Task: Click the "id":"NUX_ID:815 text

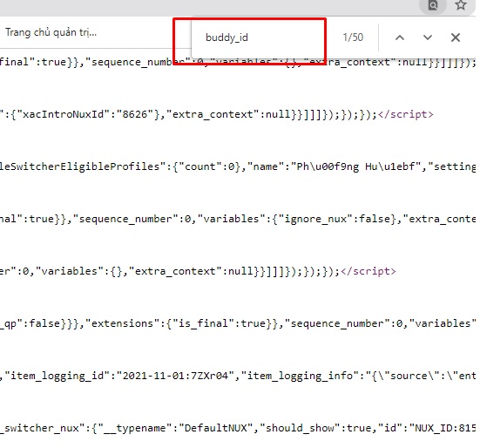Action: click(x=427, y=428)
